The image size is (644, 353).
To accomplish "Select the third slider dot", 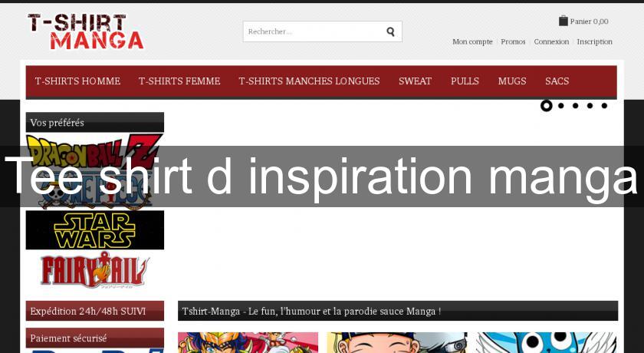I will point(575,106).
